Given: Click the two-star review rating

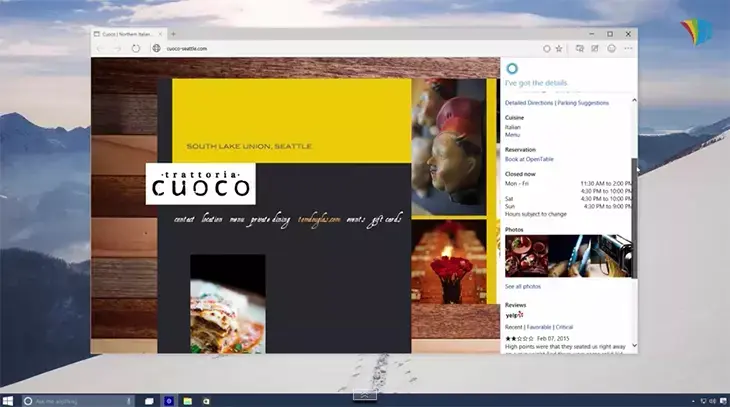Looking at the screenshot, I should point(519,339).
